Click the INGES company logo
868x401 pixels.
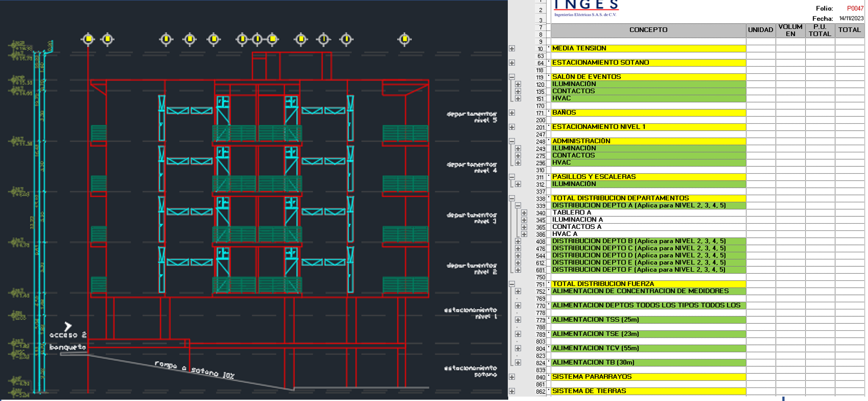click(x=586, y=8)
